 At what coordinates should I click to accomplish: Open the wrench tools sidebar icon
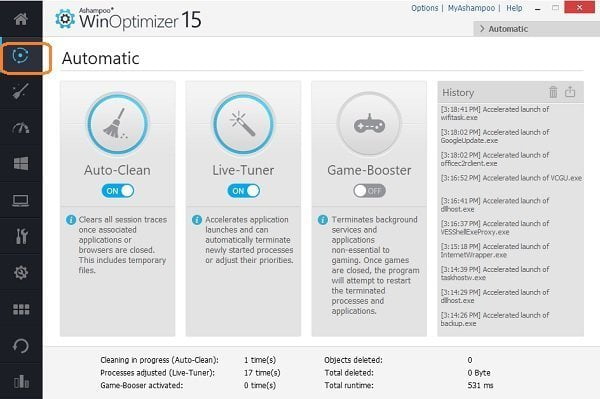[x=21, y=236]
